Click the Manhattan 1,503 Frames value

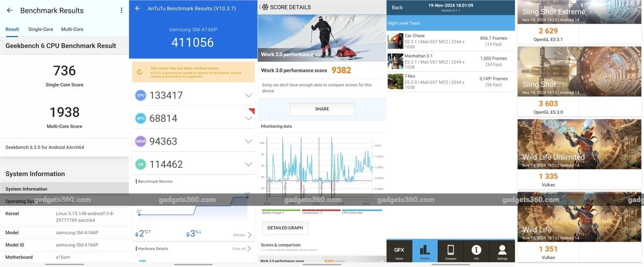[493, 58]
